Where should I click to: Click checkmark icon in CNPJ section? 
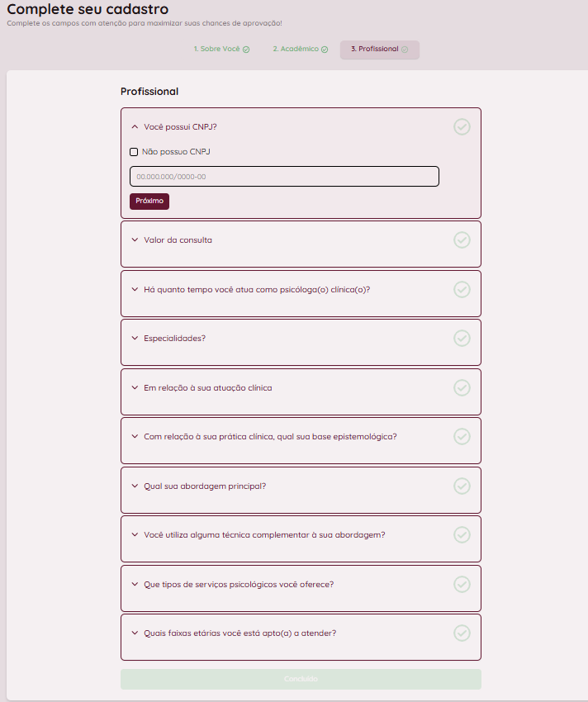462,126
